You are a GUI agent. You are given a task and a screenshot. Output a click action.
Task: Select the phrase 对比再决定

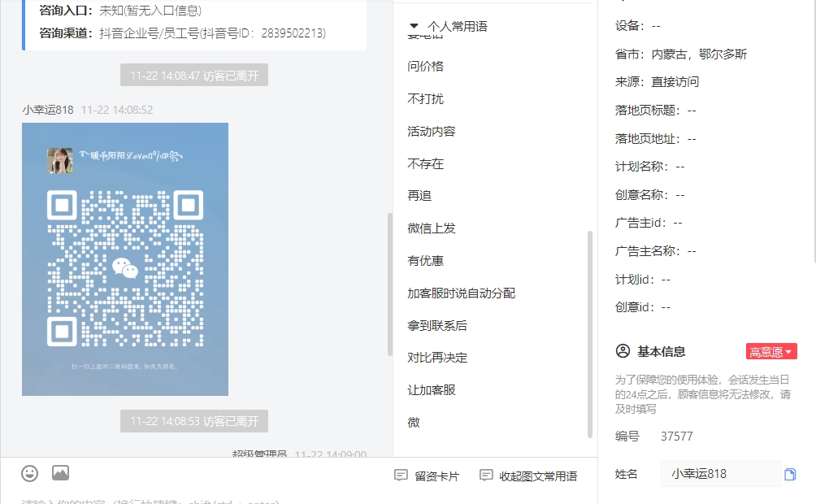click(437, 358)
